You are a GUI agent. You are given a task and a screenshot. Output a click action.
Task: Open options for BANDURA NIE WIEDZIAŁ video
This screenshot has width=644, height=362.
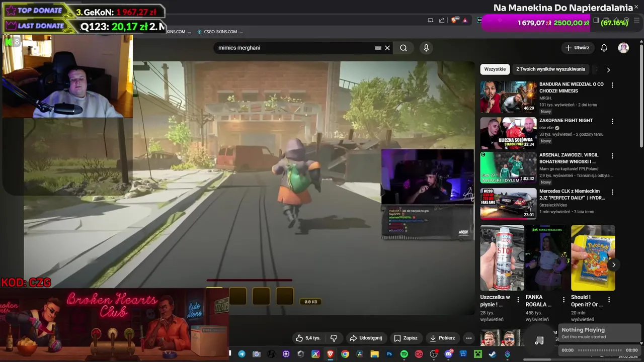pyautogui.click(x=612, y=85)
